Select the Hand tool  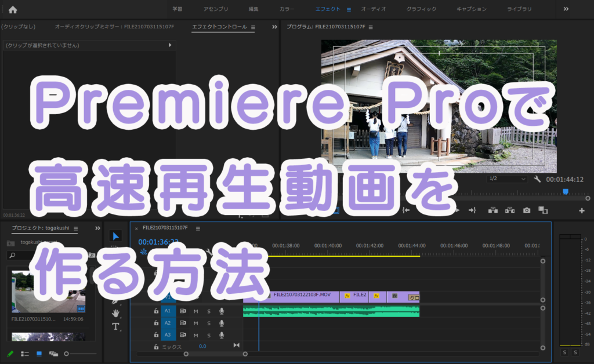click(x=115, y=314)
